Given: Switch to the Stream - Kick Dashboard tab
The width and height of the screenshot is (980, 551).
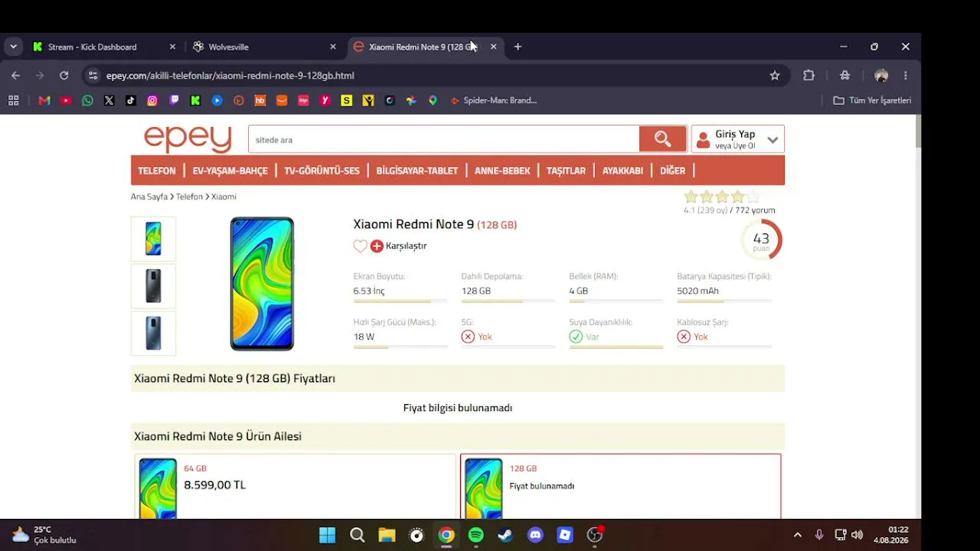Looking at the screenshot, I should click(104, 47).
